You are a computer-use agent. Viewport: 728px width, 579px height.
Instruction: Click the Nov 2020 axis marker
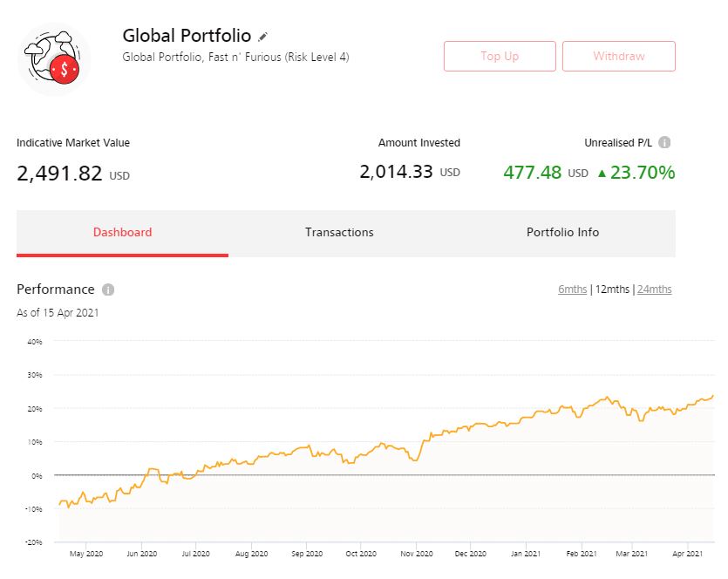pos(417,554)
